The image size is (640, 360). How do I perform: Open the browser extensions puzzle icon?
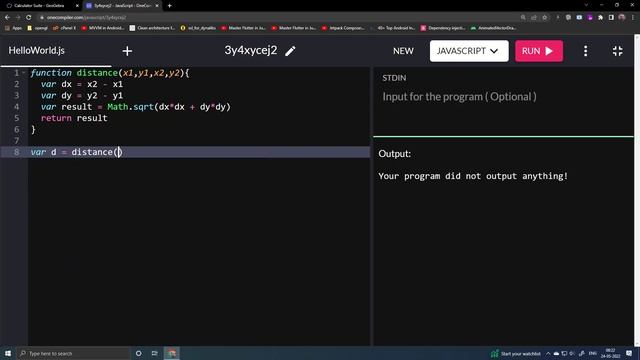click(600, 18)
